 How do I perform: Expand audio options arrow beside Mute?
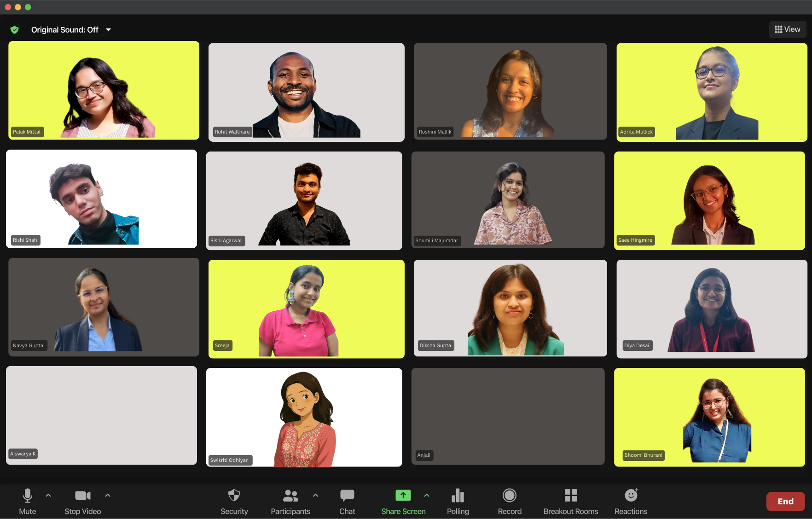(48, 496)
